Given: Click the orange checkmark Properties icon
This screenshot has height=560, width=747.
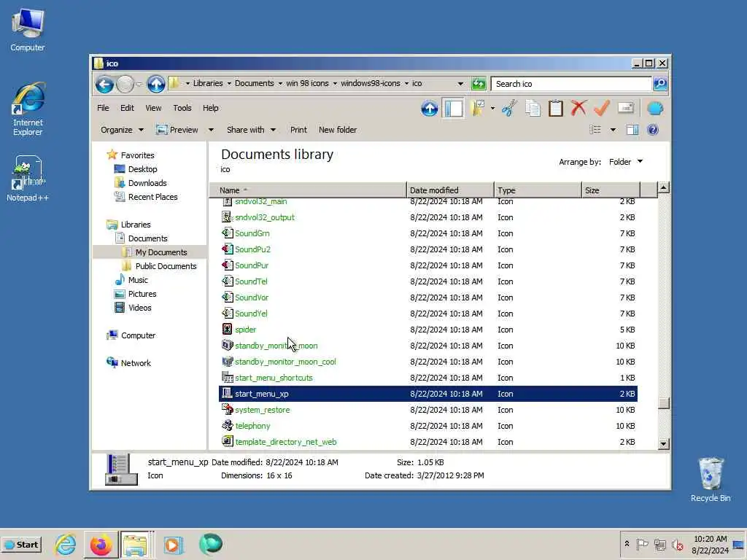Looking at the screenshot, I should click(602, 109).
